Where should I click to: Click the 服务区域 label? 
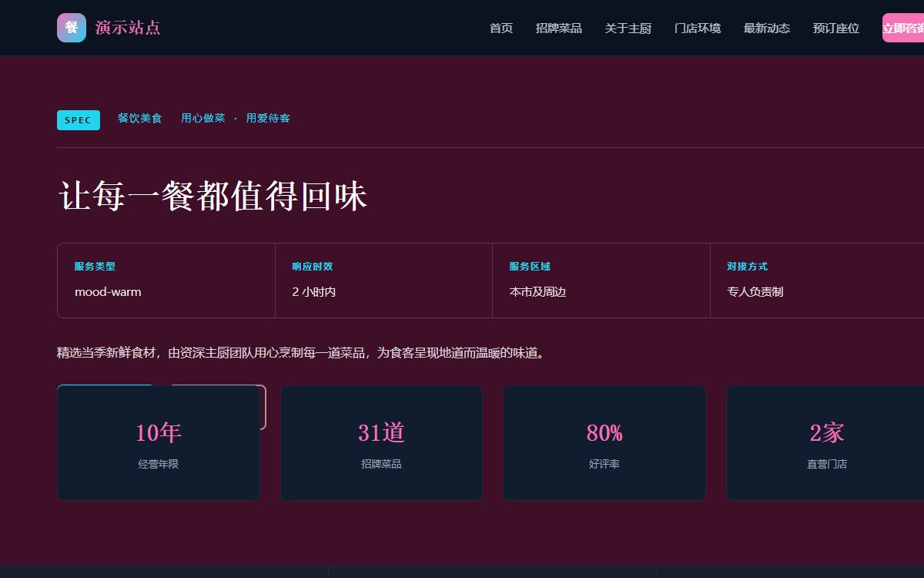530,267
